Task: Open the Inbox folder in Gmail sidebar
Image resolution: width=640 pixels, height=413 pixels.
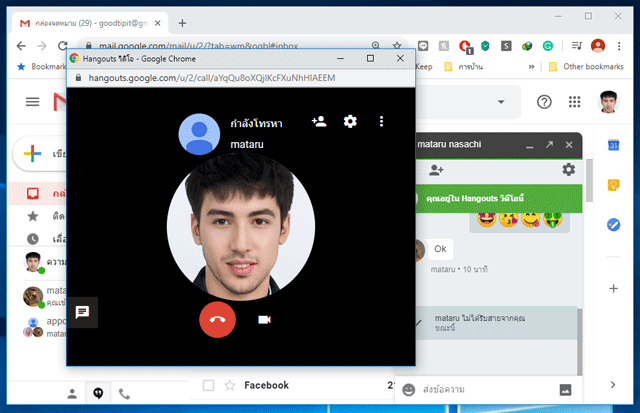Action: pyautogui.click(x=38, y=193)
